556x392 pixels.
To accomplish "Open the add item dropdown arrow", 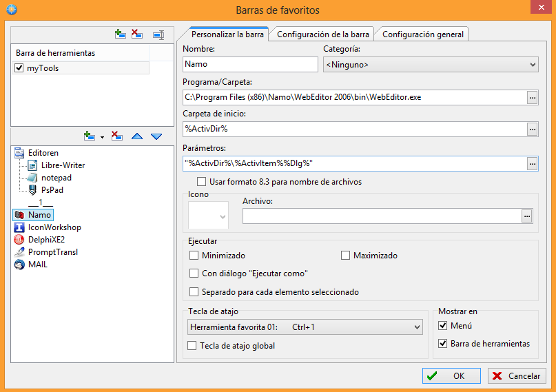I will (102, 137).
